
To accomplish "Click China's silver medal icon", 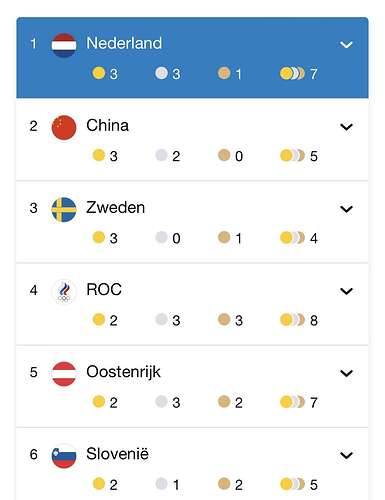I will (x=161, y=155).
